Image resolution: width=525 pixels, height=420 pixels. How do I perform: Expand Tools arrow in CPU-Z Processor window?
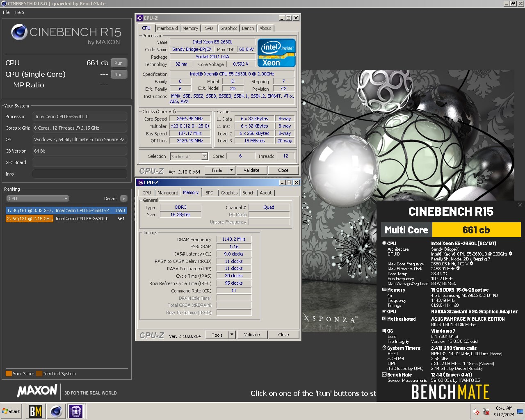click(231, 170)
